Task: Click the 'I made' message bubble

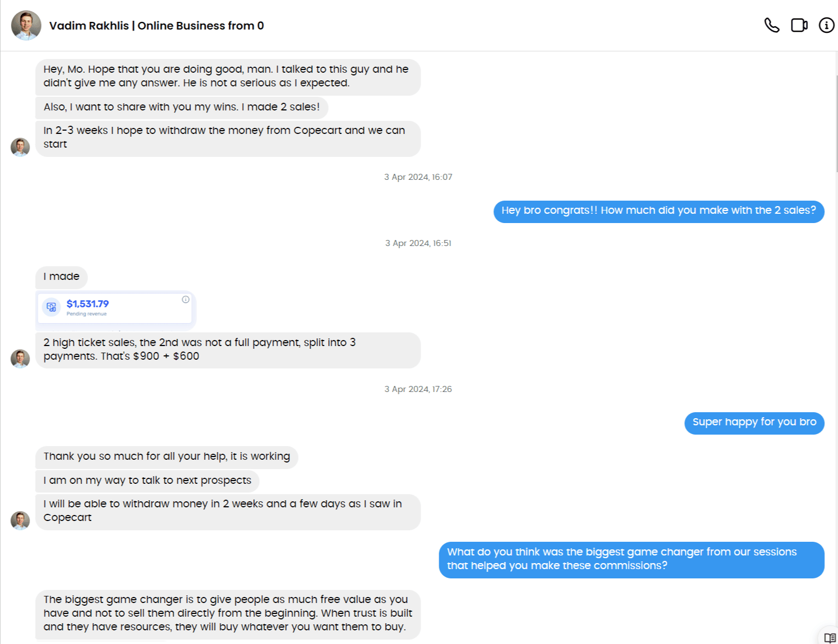Action: [x=61, y=277]
